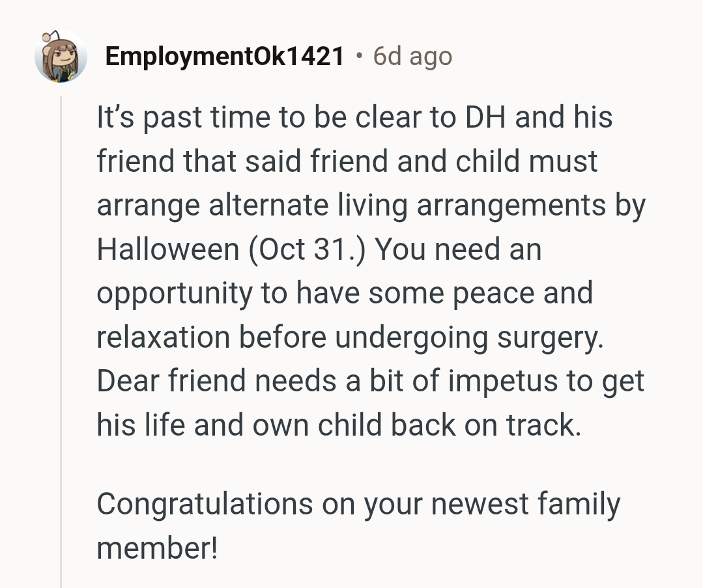Click the "friend that said friend" line

[x=242, y=161]
